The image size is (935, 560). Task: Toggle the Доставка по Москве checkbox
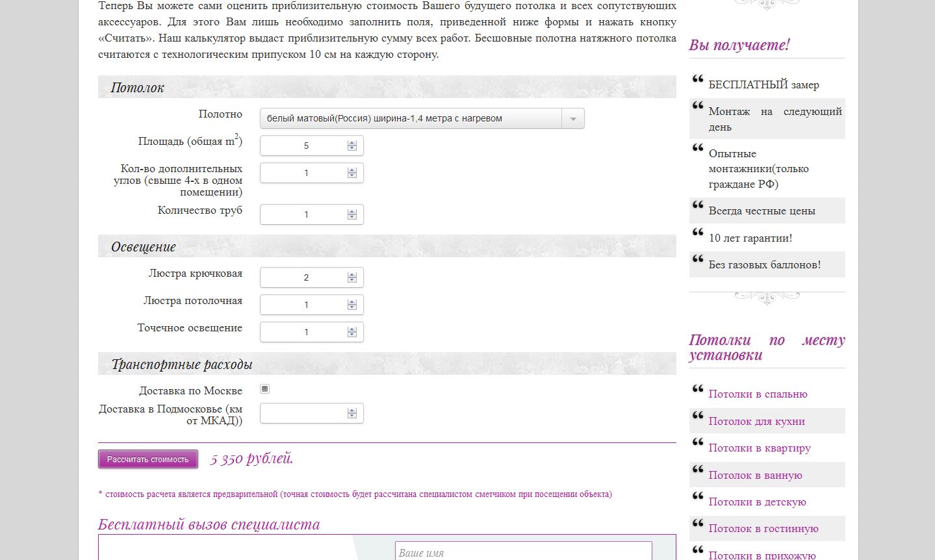click(x=264, y=389)
